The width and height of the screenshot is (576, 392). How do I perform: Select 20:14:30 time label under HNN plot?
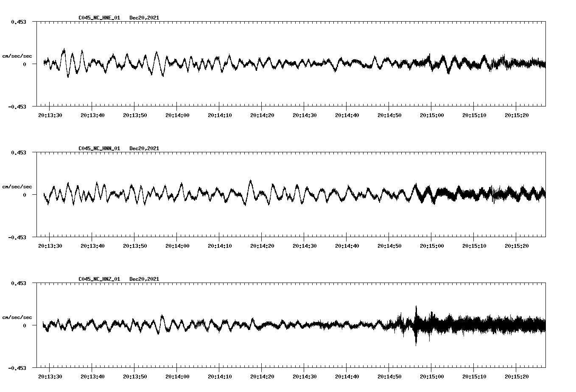[x=305, y=246]
